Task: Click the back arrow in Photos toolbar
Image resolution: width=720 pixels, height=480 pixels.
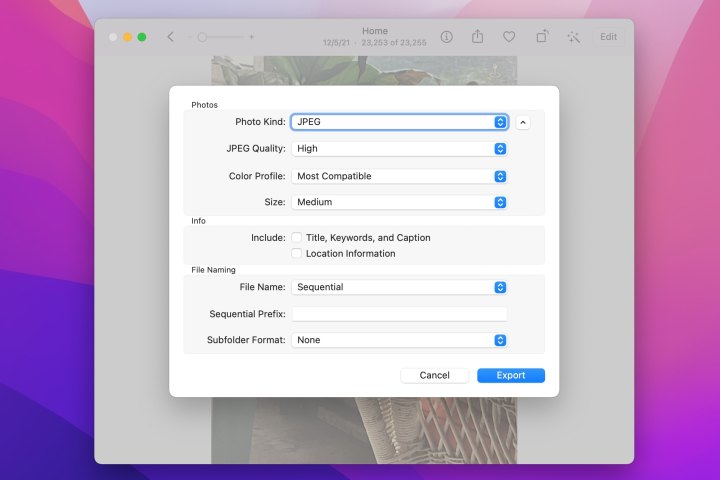Action: coord(170,37)
